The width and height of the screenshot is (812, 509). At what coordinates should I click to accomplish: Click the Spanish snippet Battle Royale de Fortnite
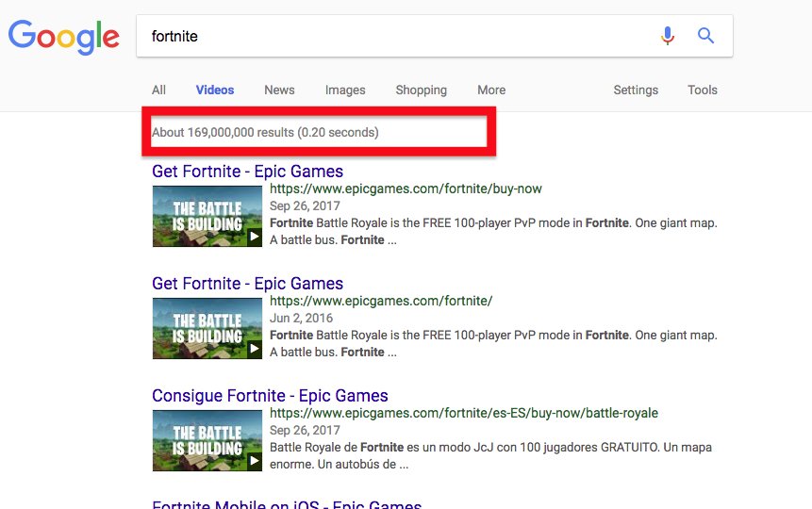click(490, 455)
